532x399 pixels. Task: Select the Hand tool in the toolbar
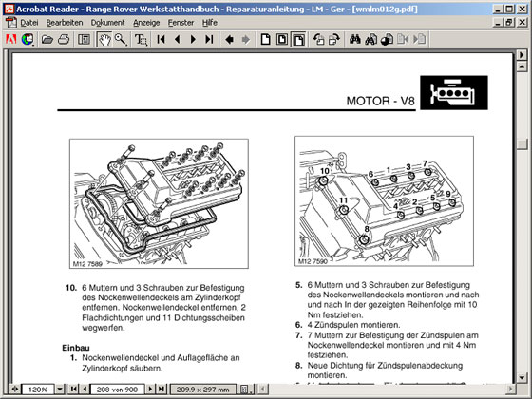pyautogui.click(x=104, y=40)
